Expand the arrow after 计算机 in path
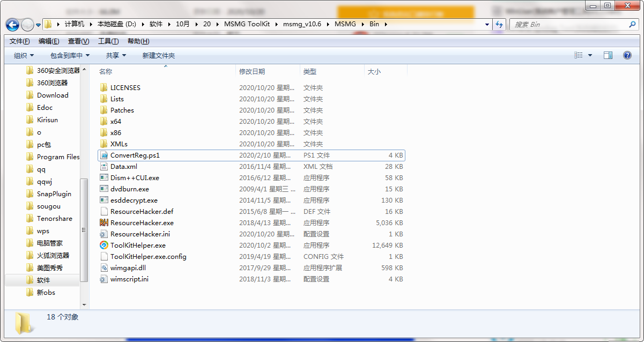 91,24
